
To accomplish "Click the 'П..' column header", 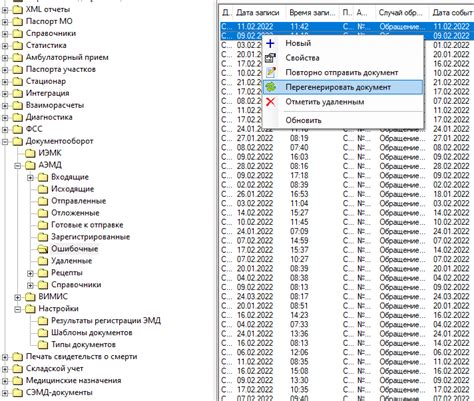I will [346, 13].
